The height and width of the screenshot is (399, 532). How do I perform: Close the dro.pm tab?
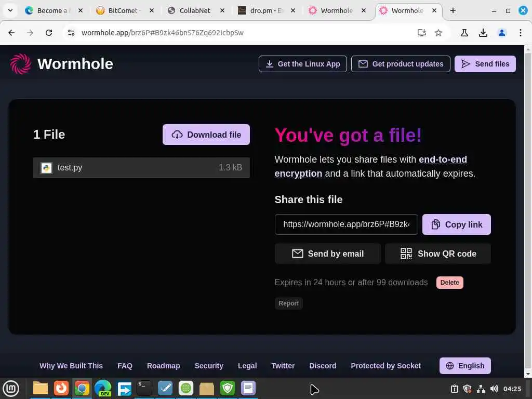(293, 10)
